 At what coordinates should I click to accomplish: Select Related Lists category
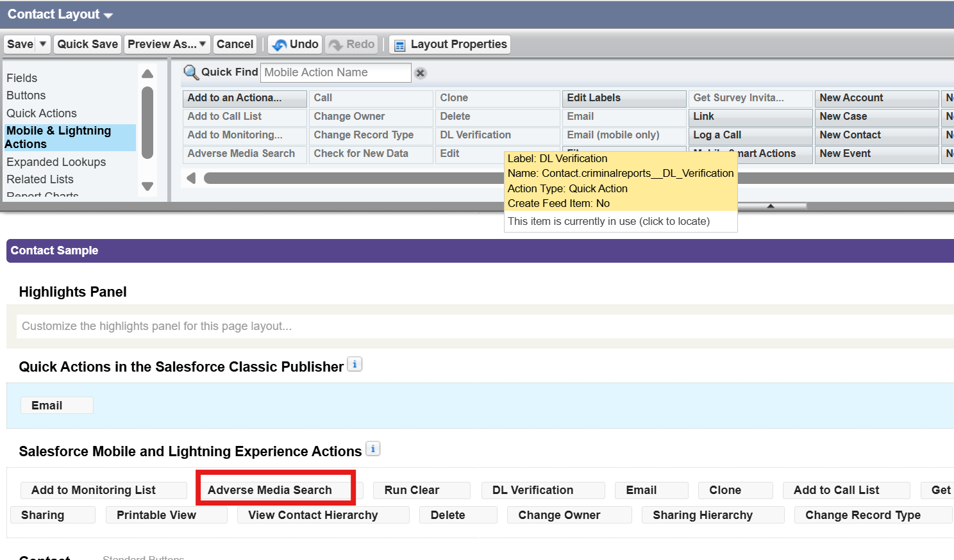click(40, 179)
